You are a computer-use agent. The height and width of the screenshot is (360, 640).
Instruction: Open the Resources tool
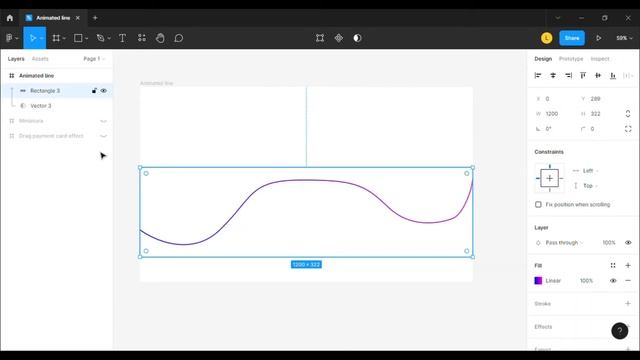click(142, 38)
